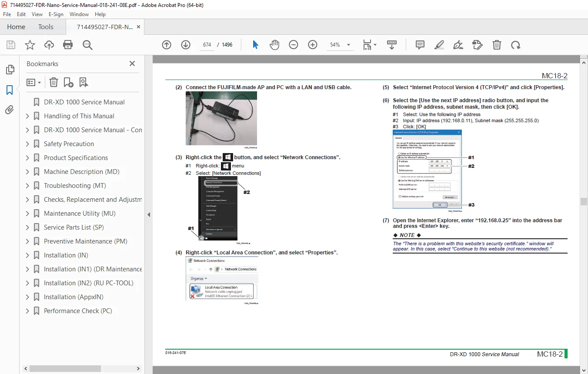This screenshot has width=588, height=374.
Task: Go to previous page arrow
Action: click(167, 45)
